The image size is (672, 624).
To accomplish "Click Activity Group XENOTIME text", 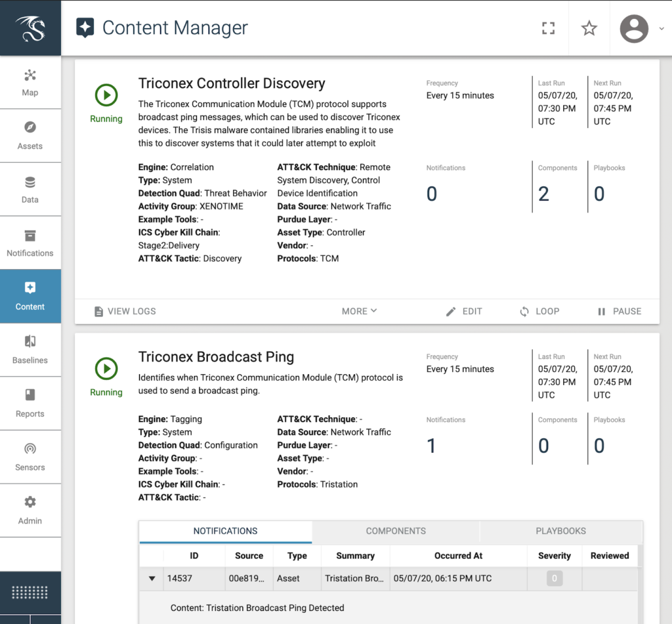I will click(190, 206).
